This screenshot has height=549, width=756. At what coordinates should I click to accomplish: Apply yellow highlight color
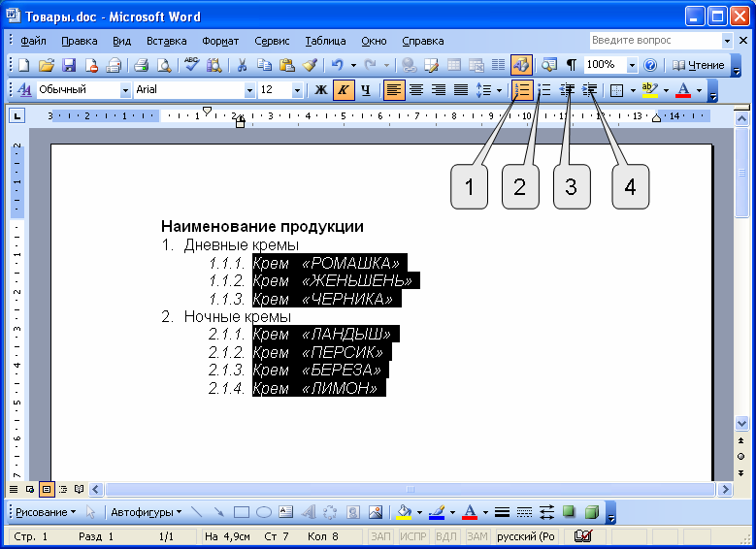650,90
